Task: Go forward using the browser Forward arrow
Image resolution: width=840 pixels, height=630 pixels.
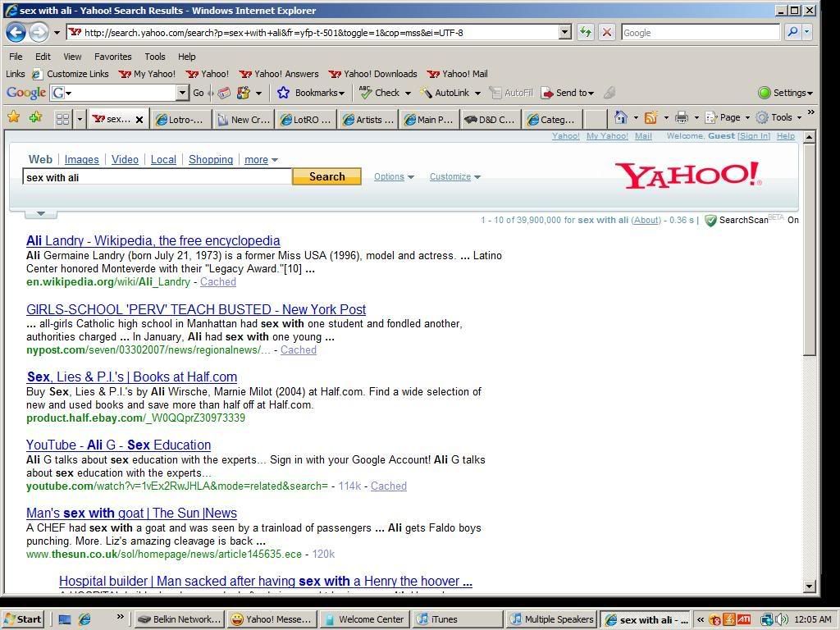Action: coord(39,33)
